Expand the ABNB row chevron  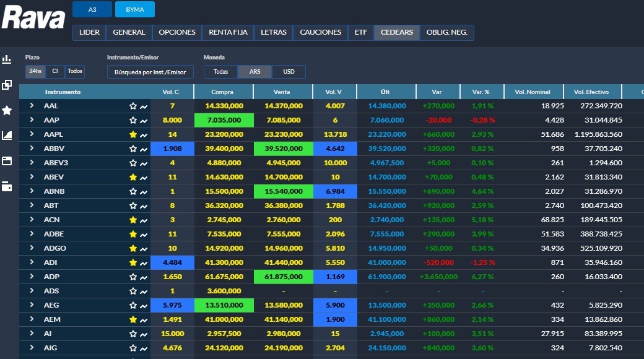click(32, 191)
